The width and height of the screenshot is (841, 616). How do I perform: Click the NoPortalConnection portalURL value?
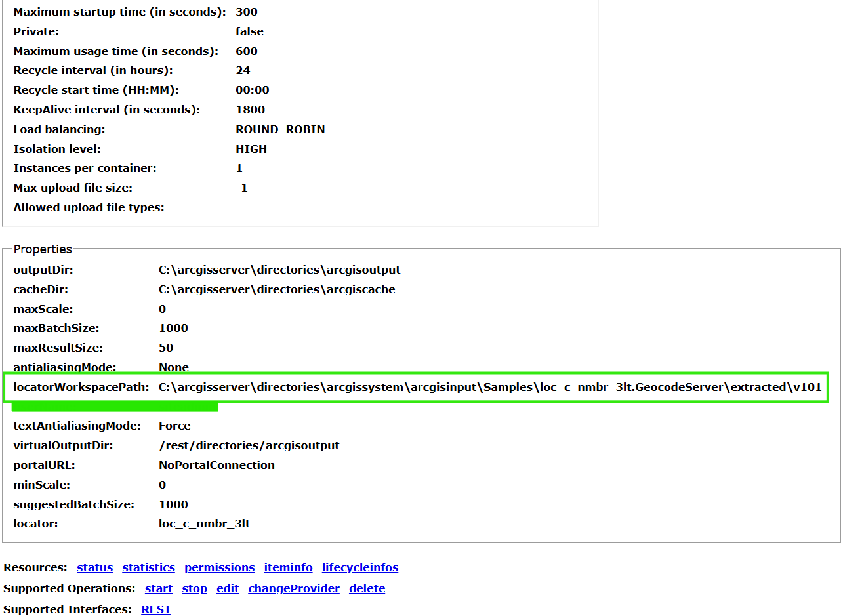pyautogui.click(x=216, y=465)
